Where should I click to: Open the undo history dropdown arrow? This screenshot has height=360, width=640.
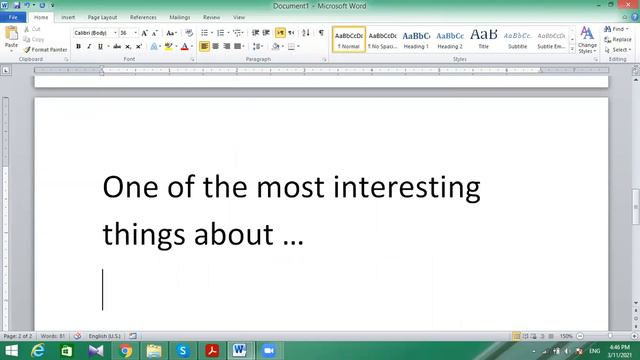34,6
